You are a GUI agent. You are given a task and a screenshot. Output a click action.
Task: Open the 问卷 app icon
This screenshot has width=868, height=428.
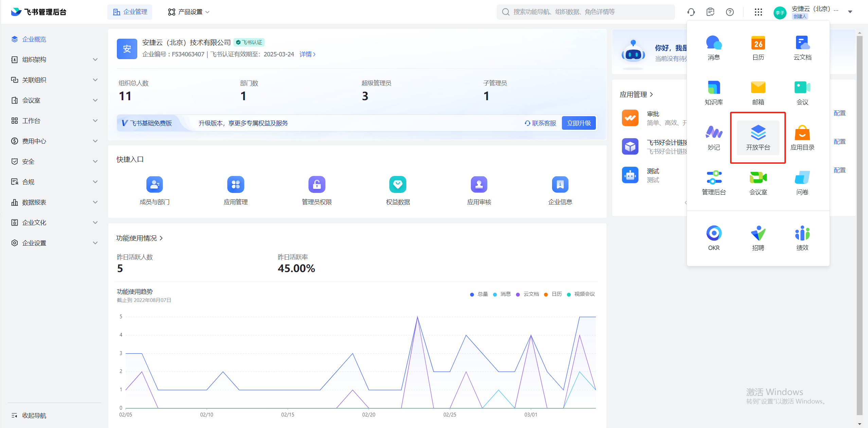pos(802,183)
